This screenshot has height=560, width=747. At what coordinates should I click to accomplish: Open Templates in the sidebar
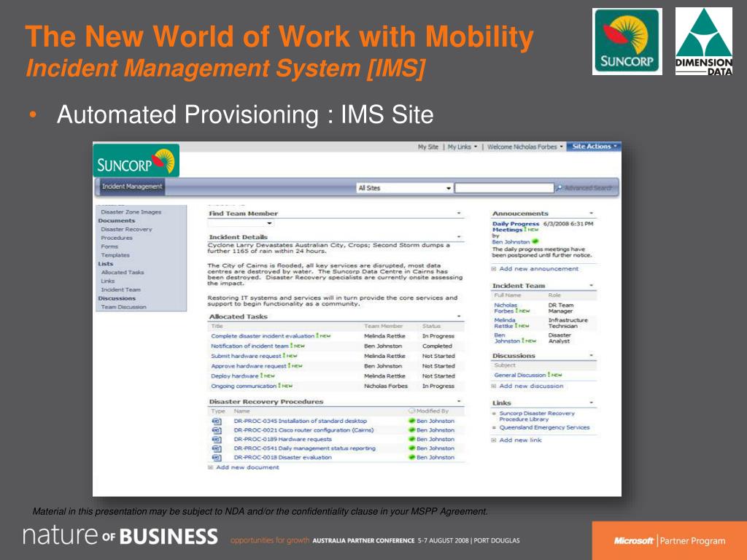click(115, 255)
